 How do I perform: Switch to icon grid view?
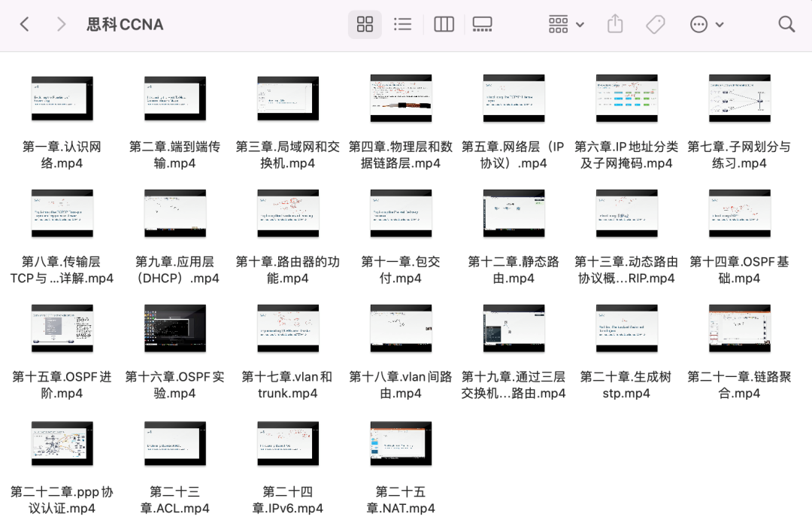pos(365,24)
